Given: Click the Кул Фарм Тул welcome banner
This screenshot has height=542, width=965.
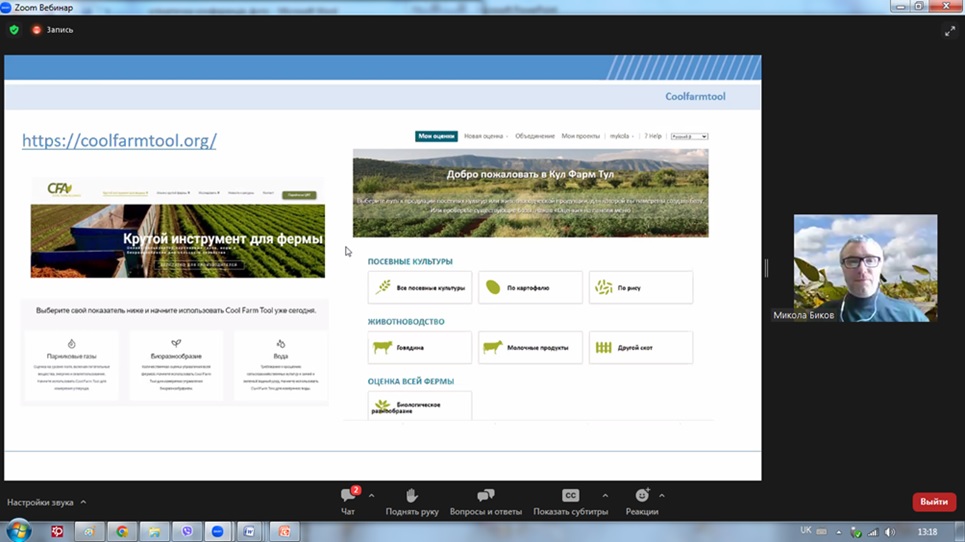Looking at the screenshot, I should (531, 193).
